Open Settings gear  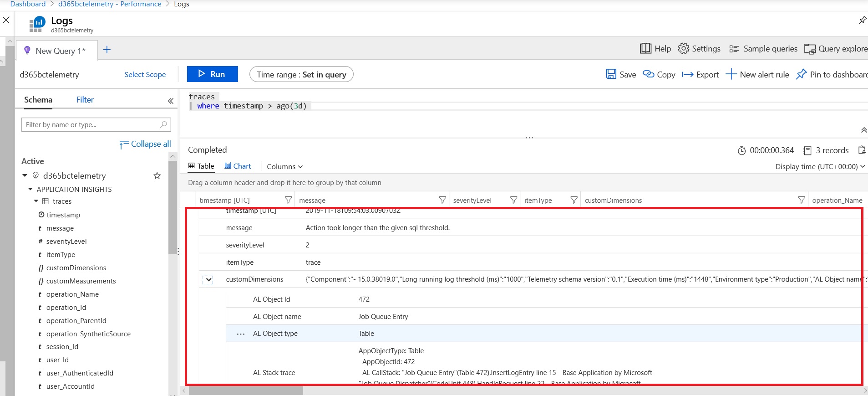click(x=699, y=48)
